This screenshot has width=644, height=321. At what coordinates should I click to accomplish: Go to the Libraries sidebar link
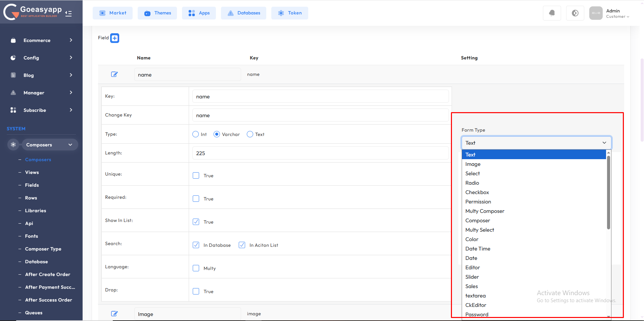(36, 211)
